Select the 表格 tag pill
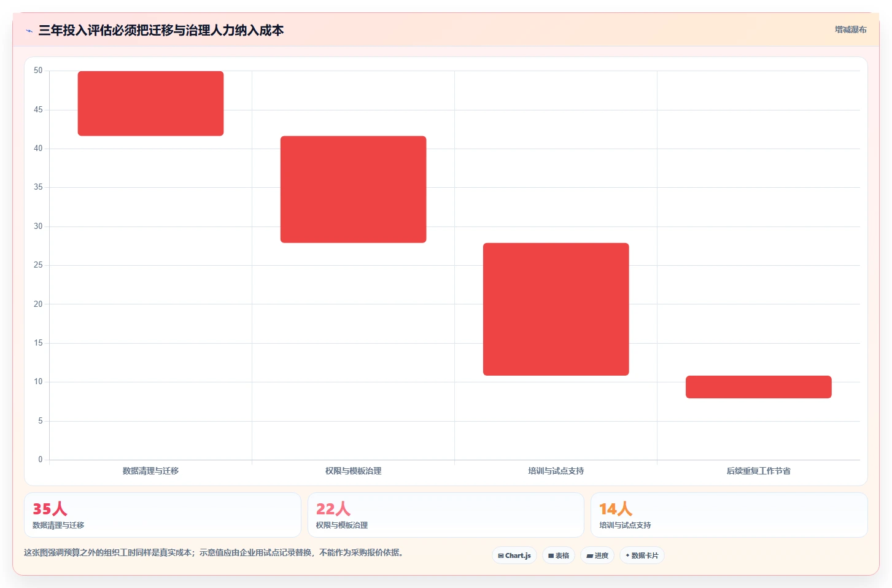Viewport: 892px width, 588px height. (x=559, y=555)
